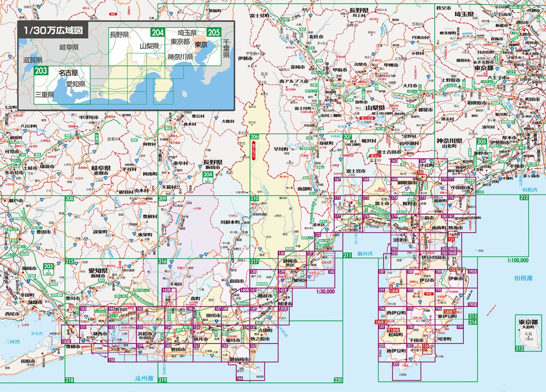This screenshot has height=392, width=546.
Task: Click 名古屋 in the overview inset map
Action: [68, 73]
